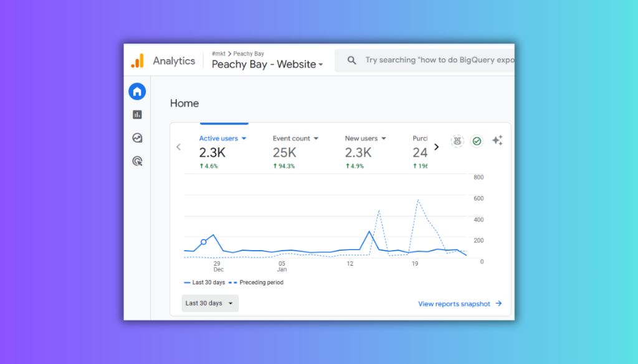Open the Peachy Bay - Website property selector
This screenshot has width=638, height=364.
pos(267,64)
